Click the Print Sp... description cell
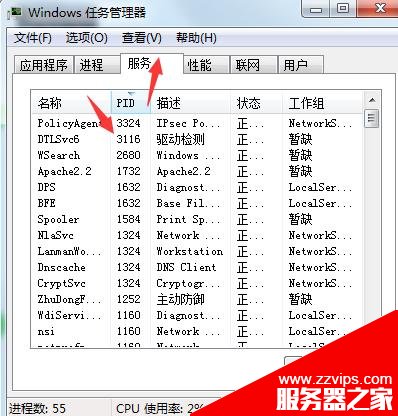This screenshot has width=398, height=416. point(188,219)
